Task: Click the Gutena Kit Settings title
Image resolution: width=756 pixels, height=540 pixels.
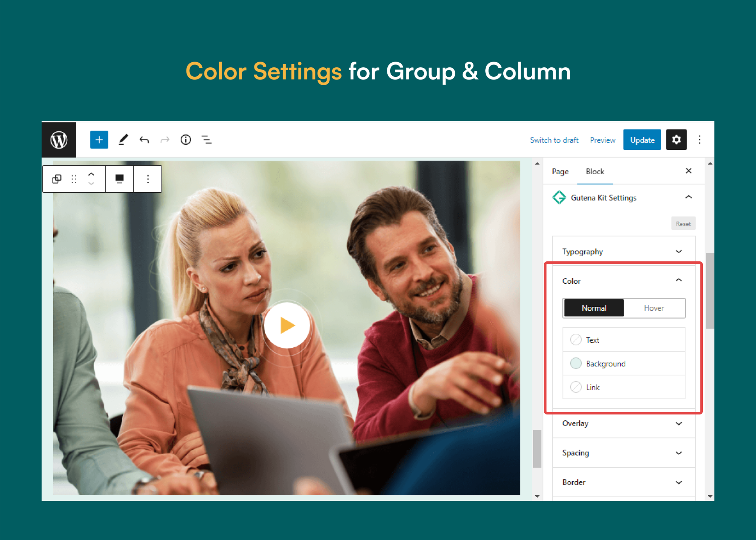Action: (604, 198)
